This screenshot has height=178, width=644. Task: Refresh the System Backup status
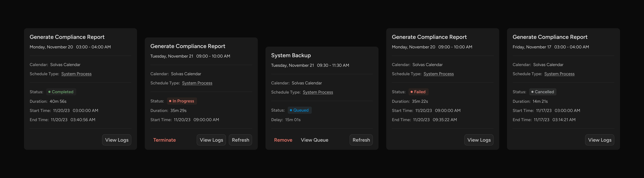click(x=361, y=140)
